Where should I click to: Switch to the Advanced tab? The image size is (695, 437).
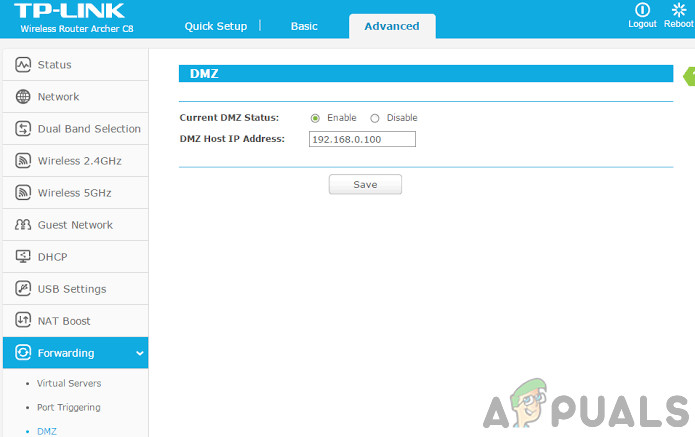pos(392,26)
